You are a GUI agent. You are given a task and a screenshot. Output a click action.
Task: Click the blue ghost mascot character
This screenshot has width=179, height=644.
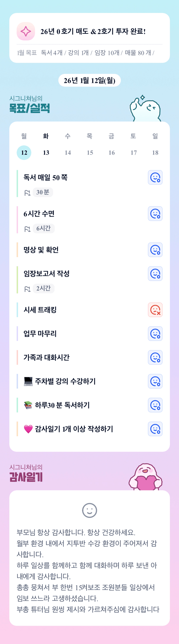(145, 109)
